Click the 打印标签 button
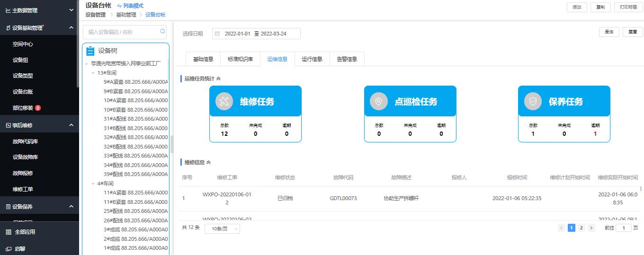This screenshot has height=255, width=644. (x=628, y=7)
